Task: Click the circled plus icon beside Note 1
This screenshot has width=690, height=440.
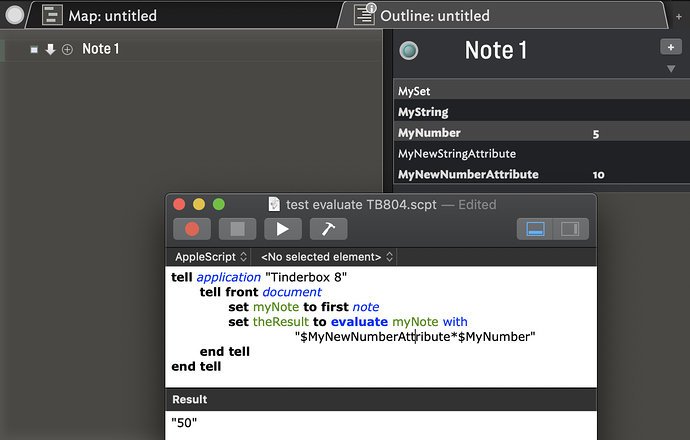Action: pyautogui.click(x=67, y=50)
